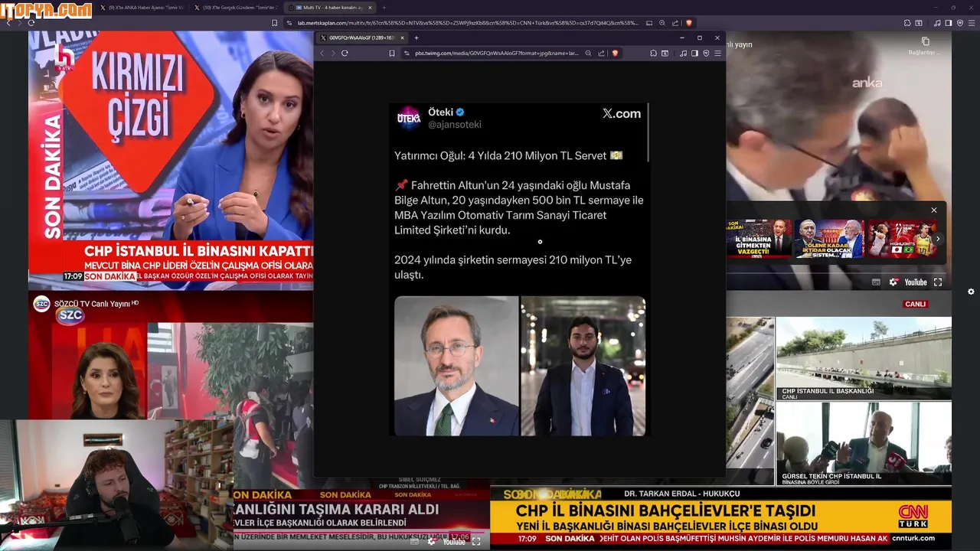The image size is (980, 551).
Task: Switch to the Gerçek Gündem X tab
Action: point(236,7)
